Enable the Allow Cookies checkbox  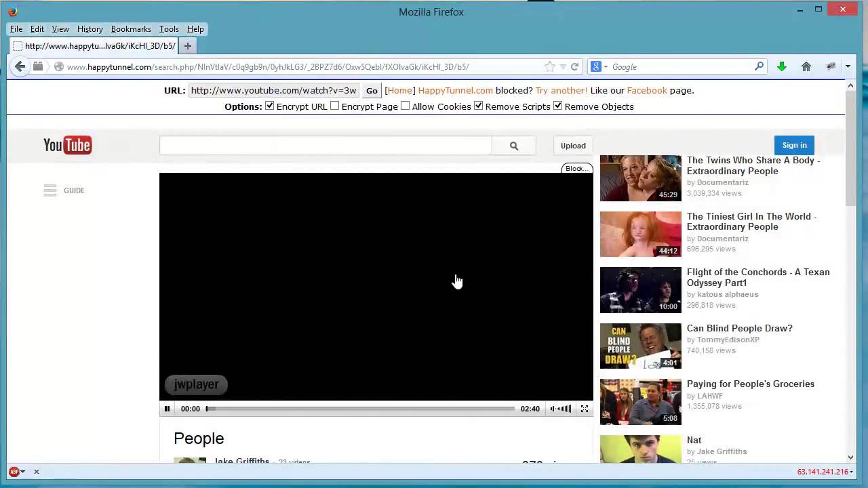tap(405, 106)
